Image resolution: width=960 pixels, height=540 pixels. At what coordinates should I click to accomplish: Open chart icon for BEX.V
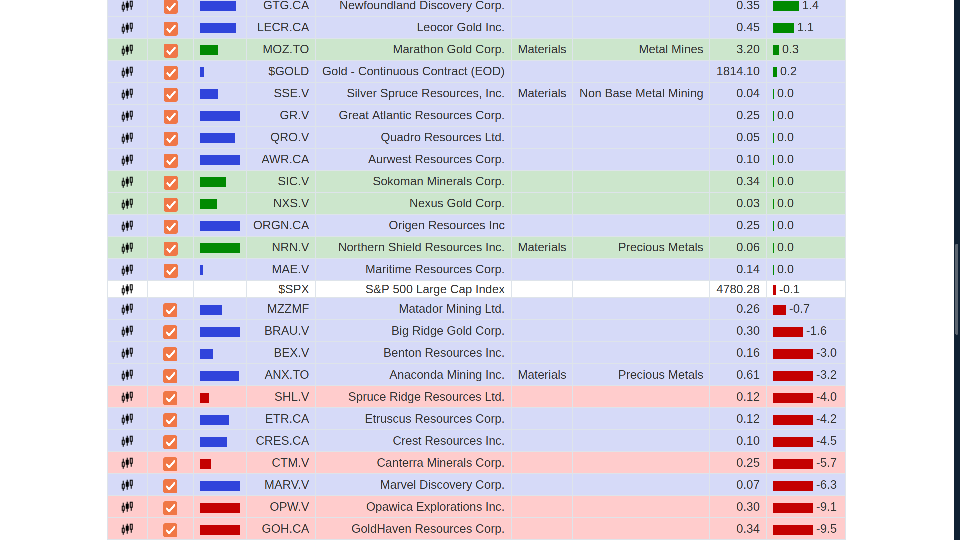[x=127, y=353]
